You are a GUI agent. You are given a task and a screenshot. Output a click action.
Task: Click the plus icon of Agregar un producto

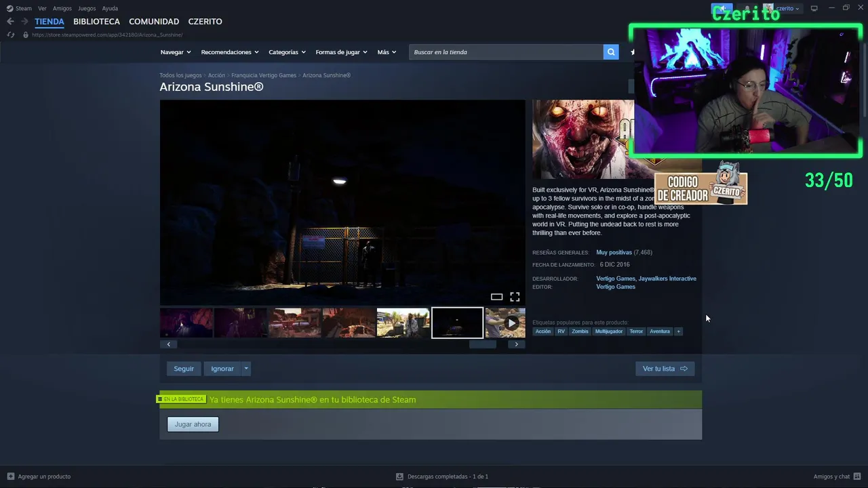tap(10, 476)
